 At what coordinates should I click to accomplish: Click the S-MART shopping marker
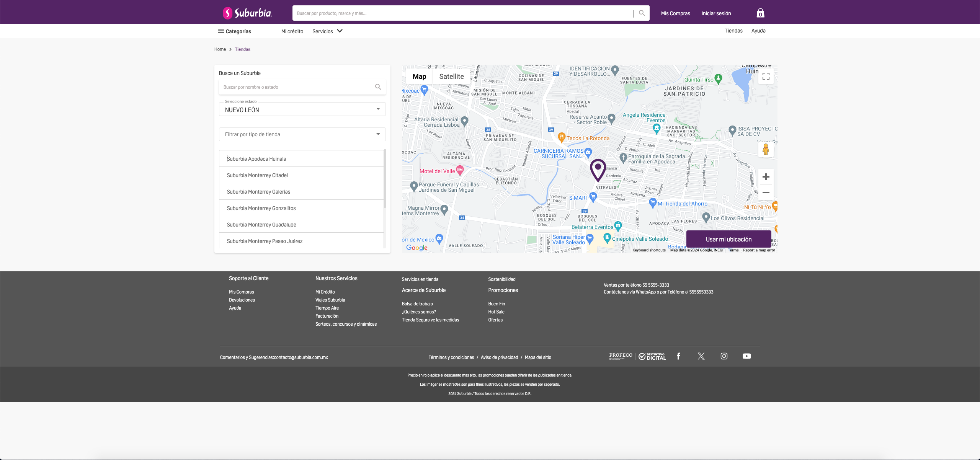coord(593,197)
